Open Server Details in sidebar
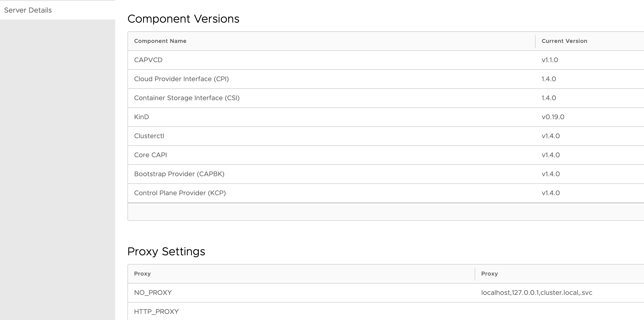The height and width of the screenshot is (320, 644). (28, 10)
